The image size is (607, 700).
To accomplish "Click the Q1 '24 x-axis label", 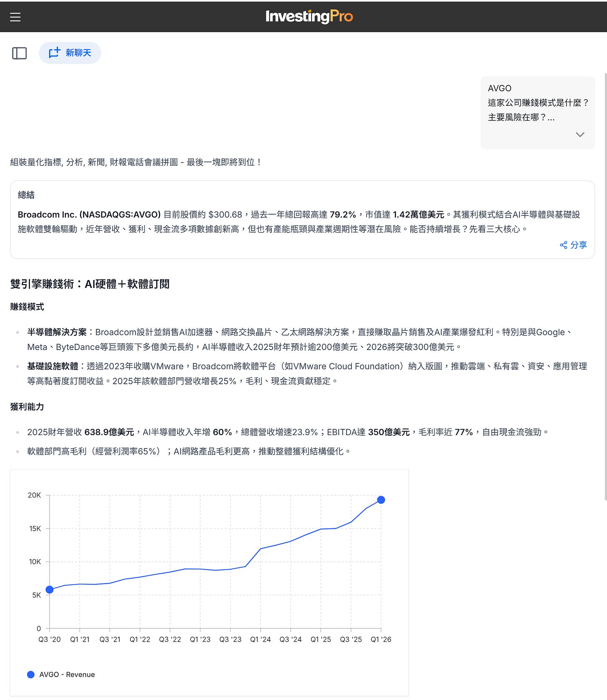I will pyautogui.click(x=261, y=640).
